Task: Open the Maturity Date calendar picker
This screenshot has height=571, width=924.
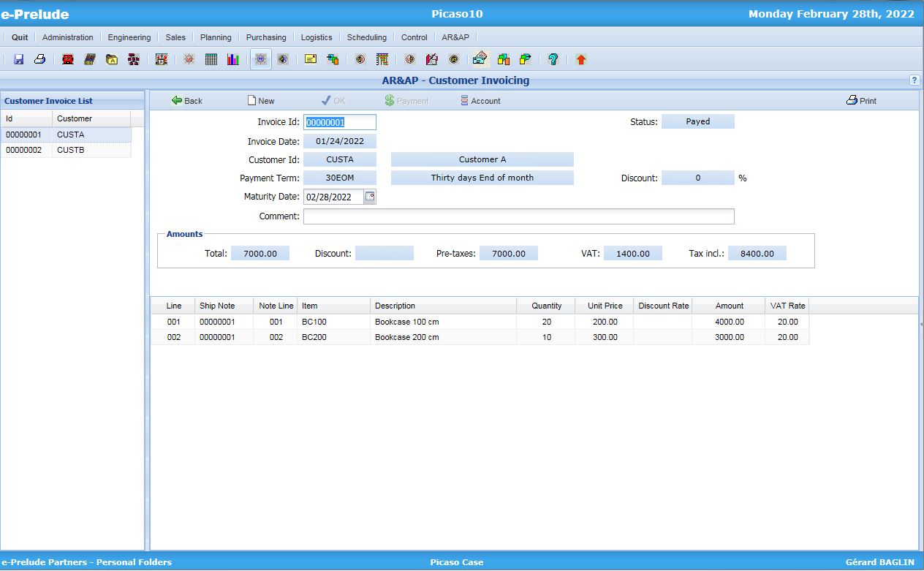Action: coord(370,197)
